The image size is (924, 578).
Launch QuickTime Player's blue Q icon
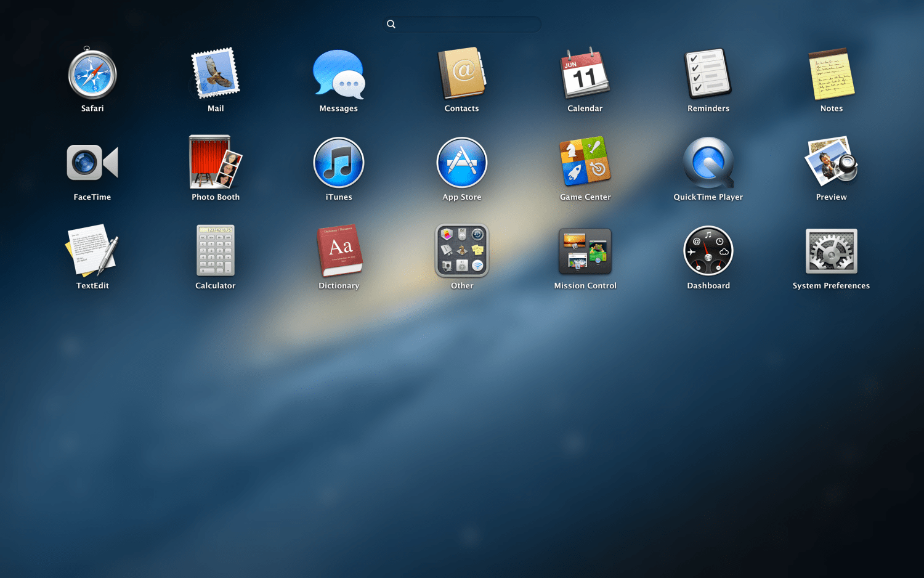tap(708, 162)
